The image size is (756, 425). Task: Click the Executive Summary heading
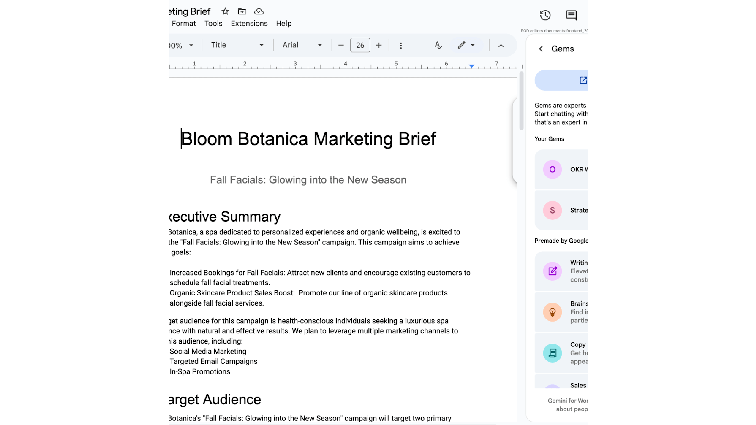[225, 217]
